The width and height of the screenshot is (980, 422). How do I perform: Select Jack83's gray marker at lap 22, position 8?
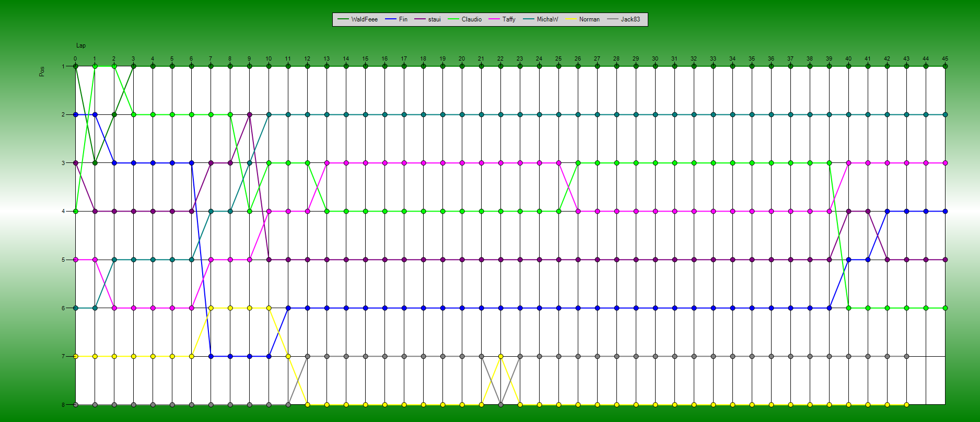click(500, 405)
